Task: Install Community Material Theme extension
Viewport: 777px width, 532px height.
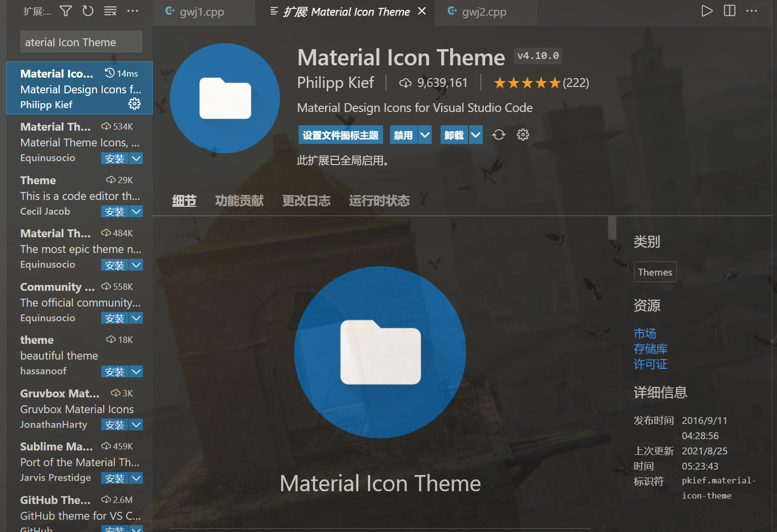Action: 115,318
